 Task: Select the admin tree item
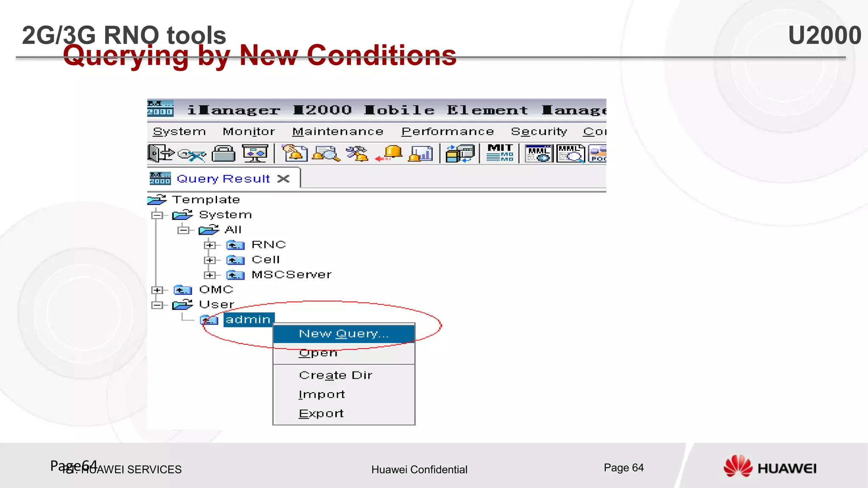tap(249, 319)
